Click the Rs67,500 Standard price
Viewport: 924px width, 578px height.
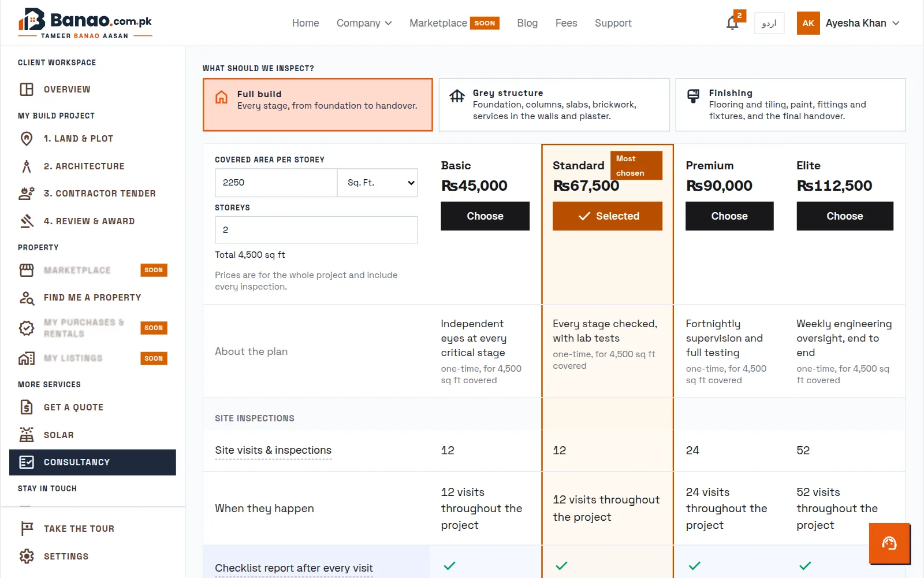[586, 186]
